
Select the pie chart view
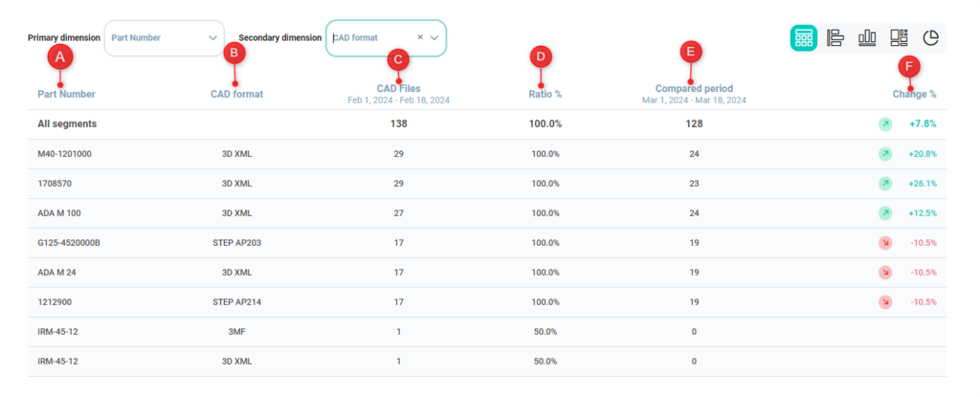click(x=930, y=38)
